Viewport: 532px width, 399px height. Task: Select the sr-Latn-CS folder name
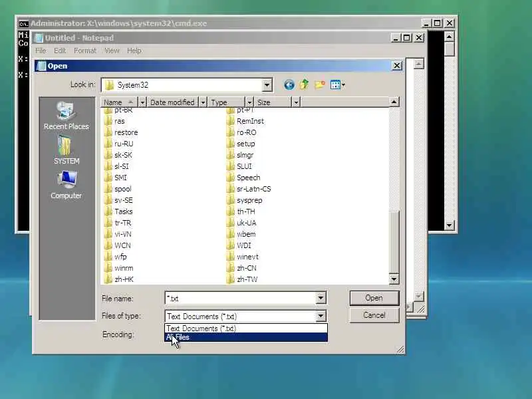click(x=254, y=189)
